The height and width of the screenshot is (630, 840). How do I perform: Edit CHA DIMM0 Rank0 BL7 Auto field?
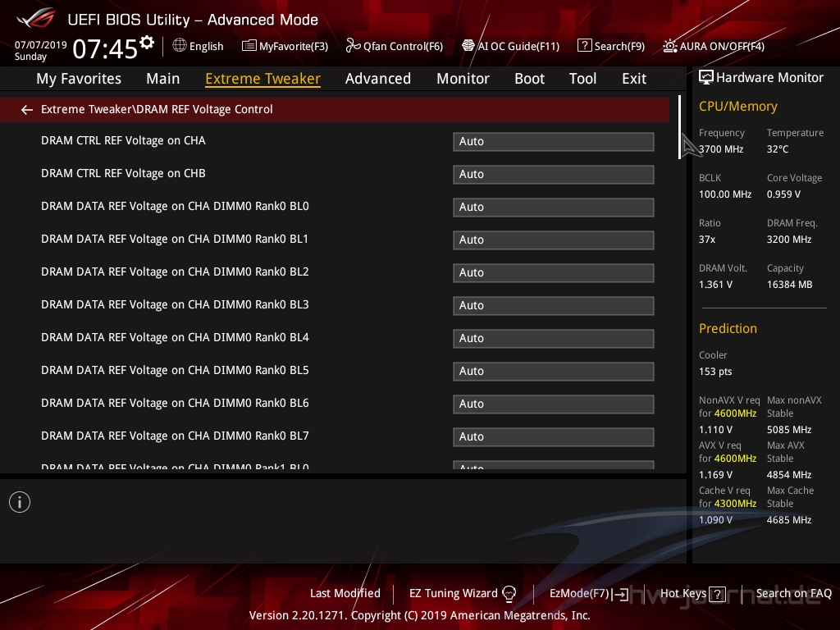554,436
